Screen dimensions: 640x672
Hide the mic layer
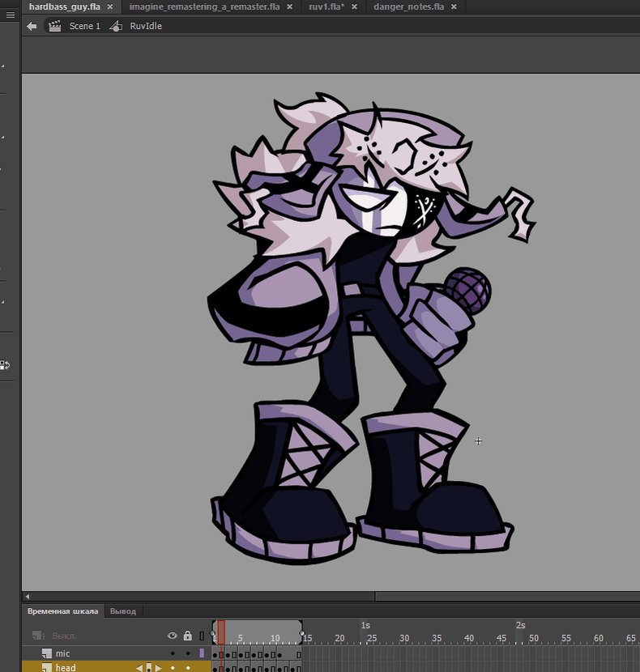[x=173, y=653]
